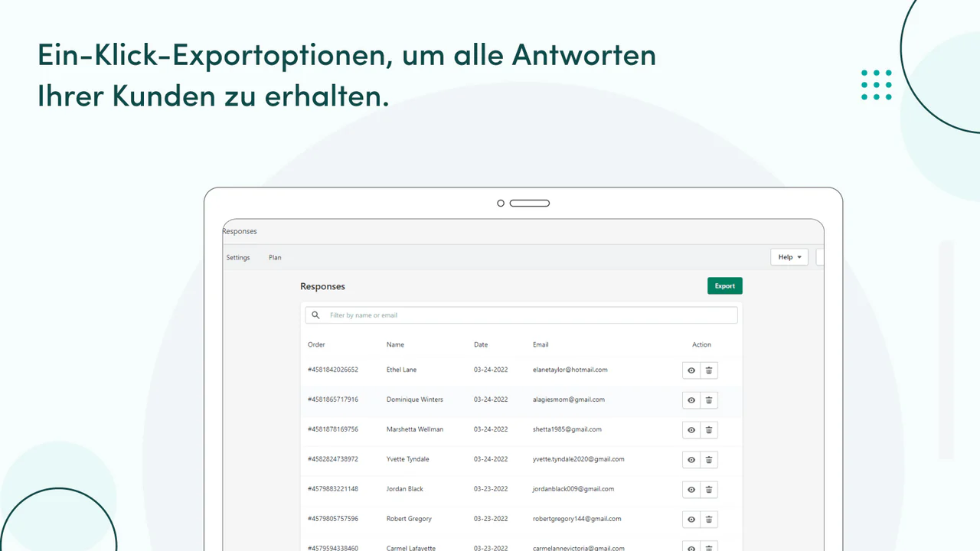Click email robertgregory144@gmail.com

pyautogui.click(x=577, y=519)
